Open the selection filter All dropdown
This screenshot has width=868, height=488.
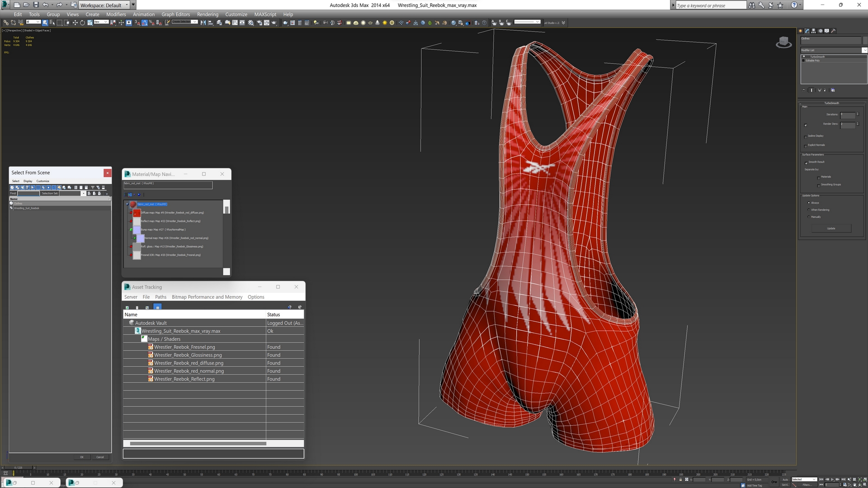point(33,22)
